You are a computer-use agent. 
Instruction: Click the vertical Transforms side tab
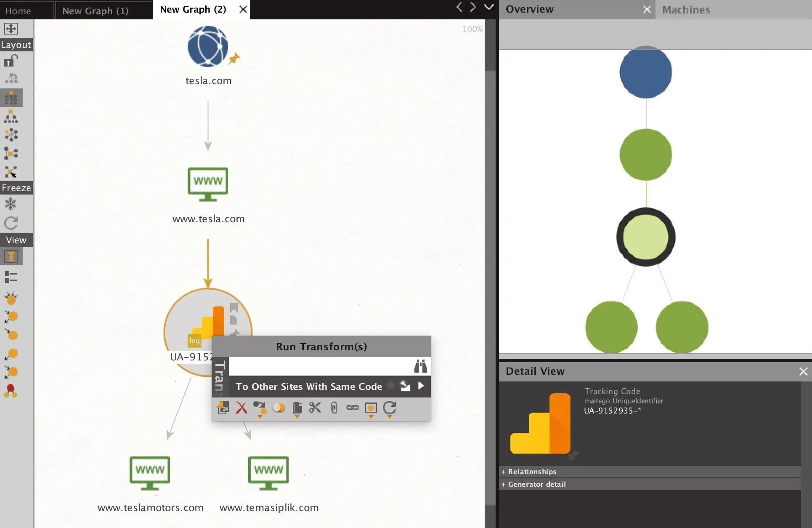pos(220,377)
